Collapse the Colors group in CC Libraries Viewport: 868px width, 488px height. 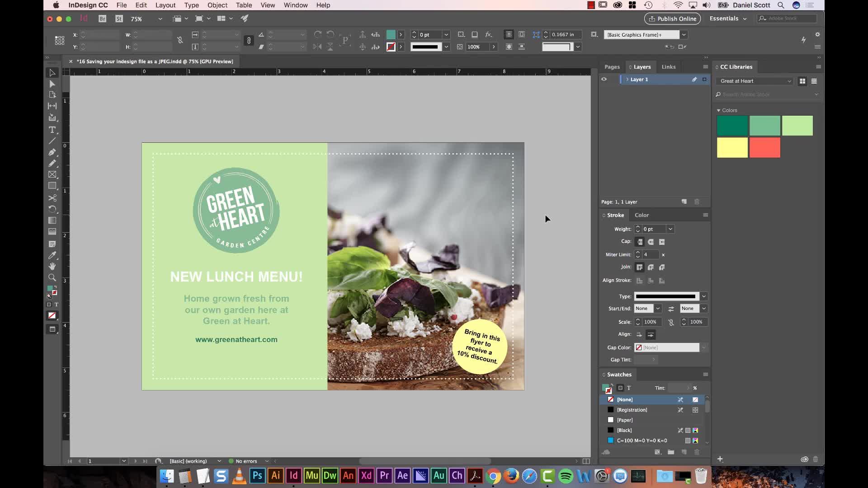718,110
